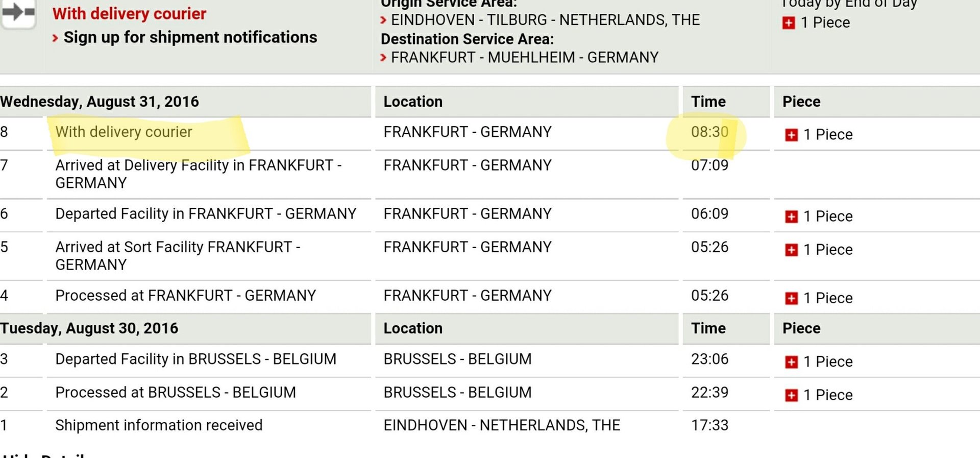Click the highlighted 08:30 time entry
The image size is (980, 458).
709,132
